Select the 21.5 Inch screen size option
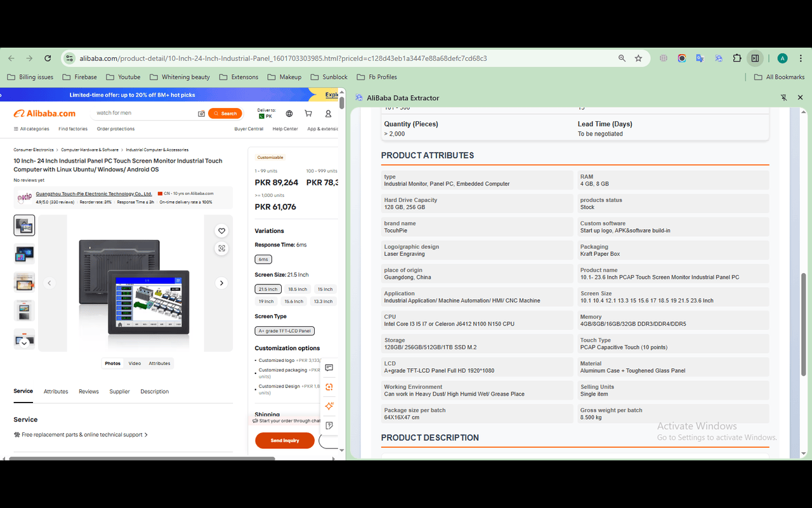 point(268,289)
